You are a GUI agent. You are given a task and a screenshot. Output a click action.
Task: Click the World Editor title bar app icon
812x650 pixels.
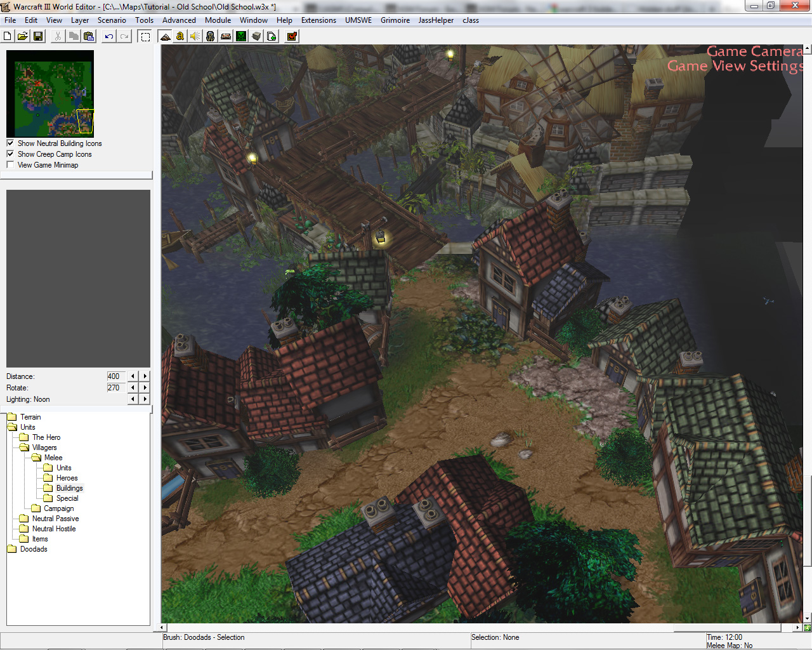(x=6, y=6)
